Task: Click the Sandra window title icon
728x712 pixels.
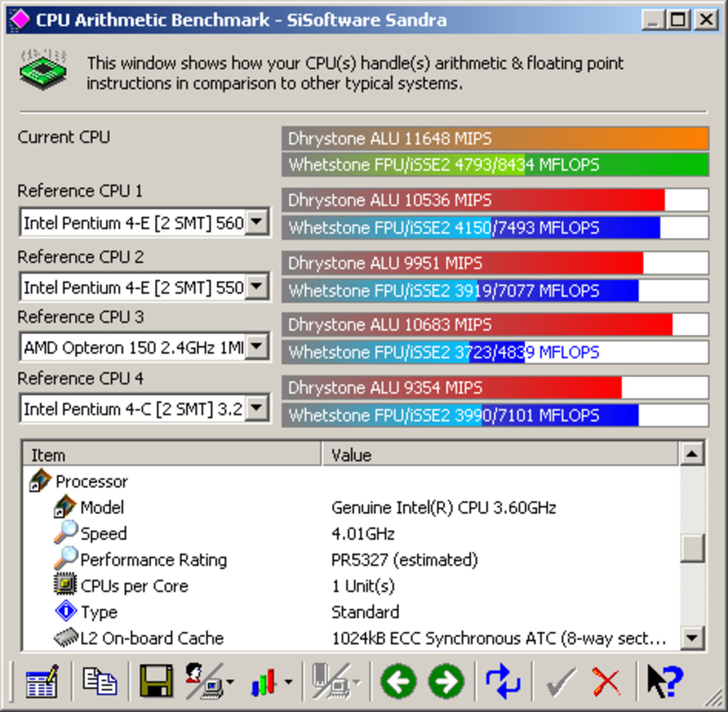Action: point(19,19)
